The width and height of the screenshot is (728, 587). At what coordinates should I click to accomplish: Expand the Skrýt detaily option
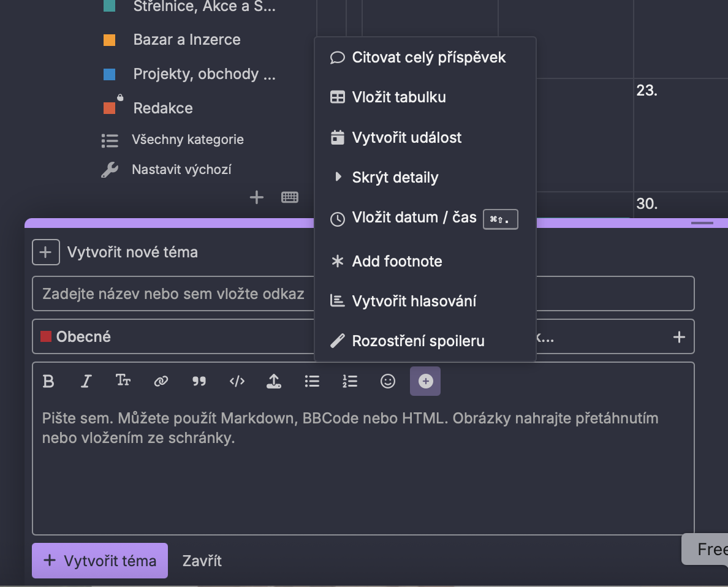(x=395, y=178)
